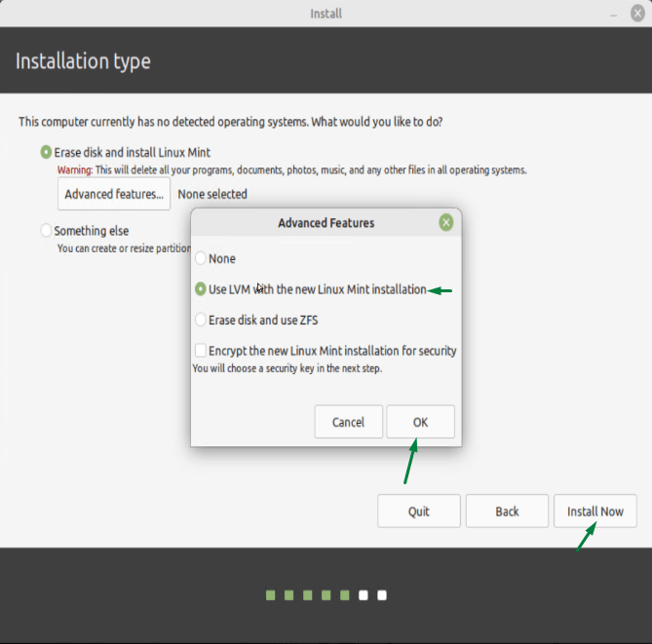Select 'Erase disk and use ZFS' option
Viewport: 652px width, 644px height.
tap(201, 320)
